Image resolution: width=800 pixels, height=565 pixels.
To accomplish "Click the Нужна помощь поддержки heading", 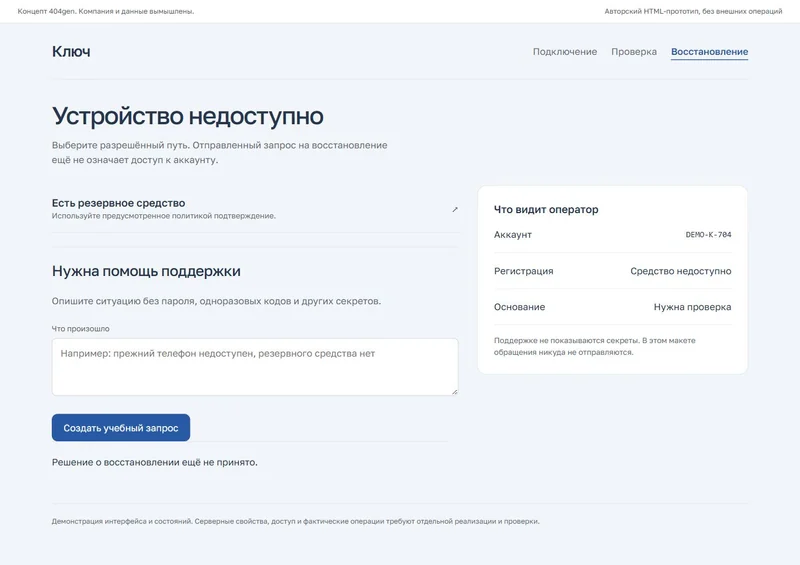I will tap(146, 271).
